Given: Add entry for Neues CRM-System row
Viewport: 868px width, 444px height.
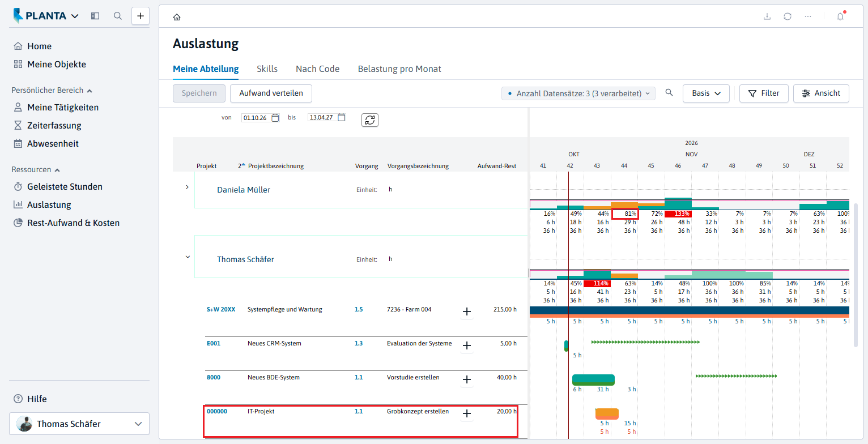Looking at the screenshot, I should pos(467,345).
